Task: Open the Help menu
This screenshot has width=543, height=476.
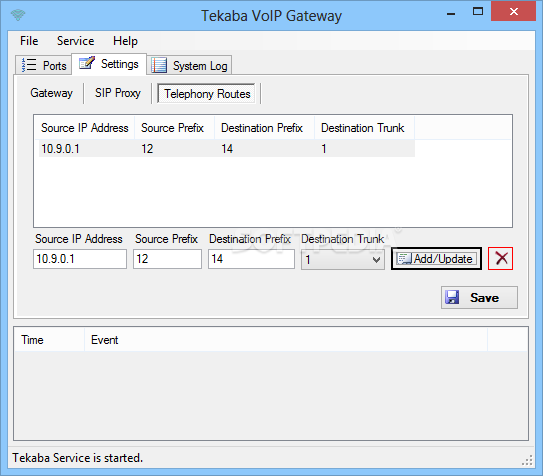Action: [125, 41]
